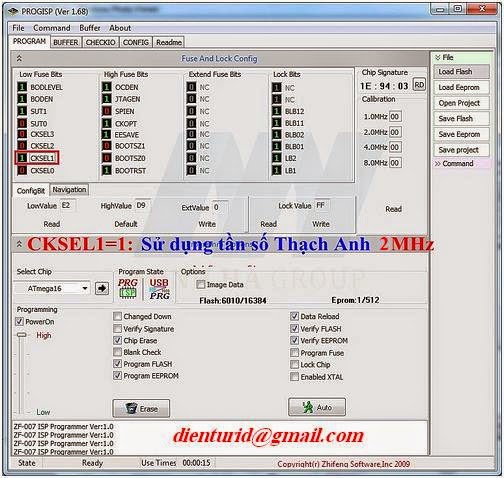Toggle the BLB12 lock bit
This screenshot has width=504, height=478.
point(276,111)
